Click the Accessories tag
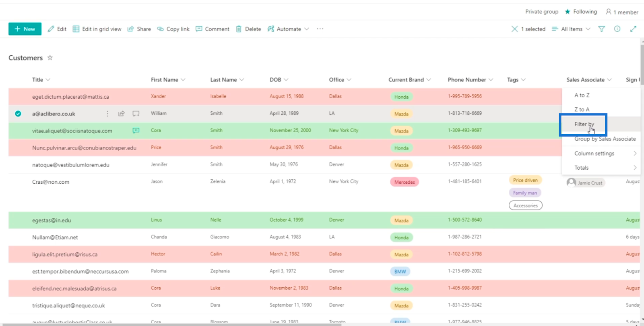 point(526,206)
